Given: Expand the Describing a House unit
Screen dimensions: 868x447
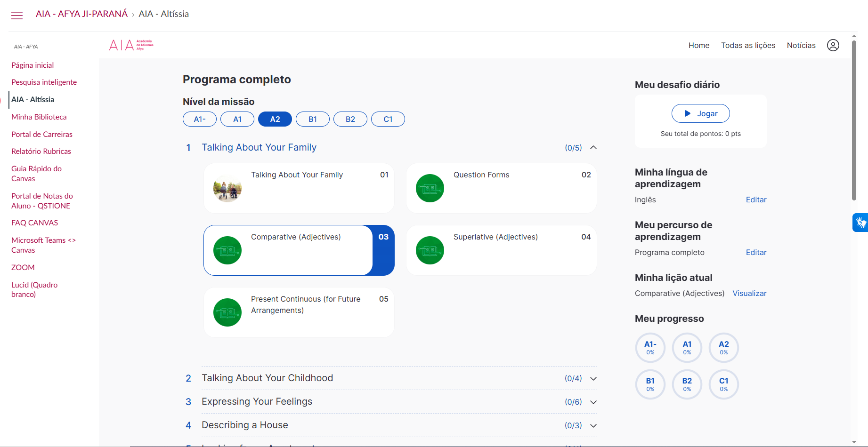Looking at the screenshot, I should click(x=593, y=426).
